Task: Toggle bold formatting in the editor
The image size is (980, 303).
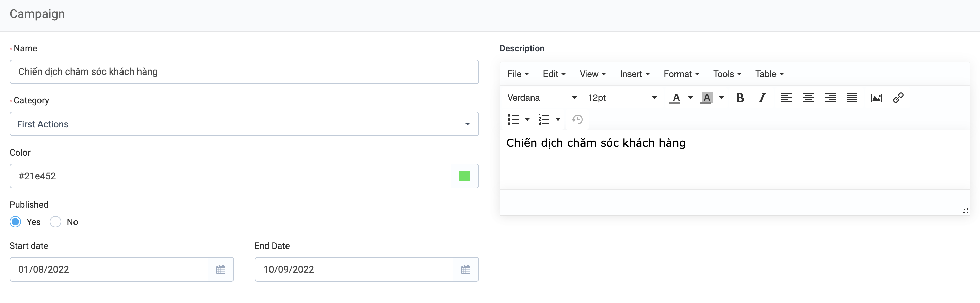Action: (x=740, y=98)
